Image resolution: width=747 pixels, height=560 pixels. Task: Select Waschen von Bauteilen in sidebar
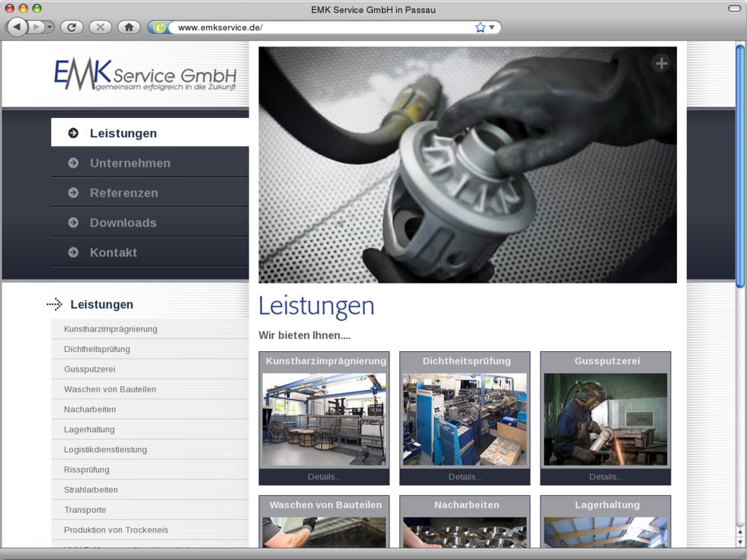pyautogui.click(x=149, y=389)
